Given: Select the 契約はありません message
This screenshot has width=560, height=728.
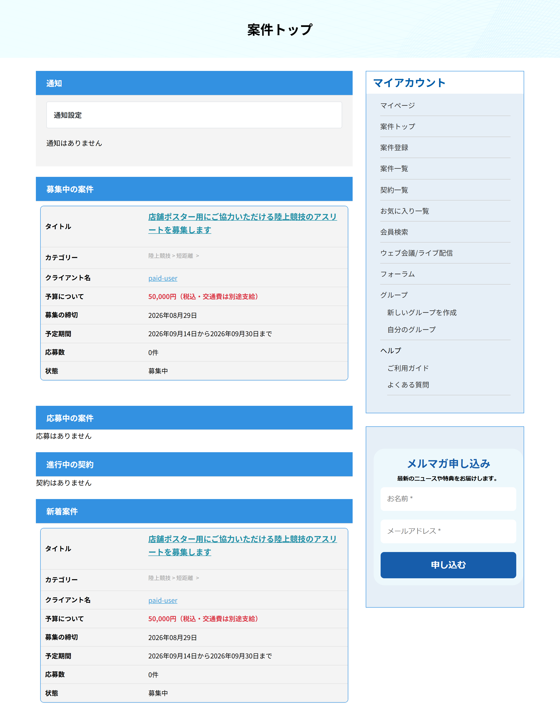Looking at the screenshot, I should pyautogui.click(x=64, y=483).
